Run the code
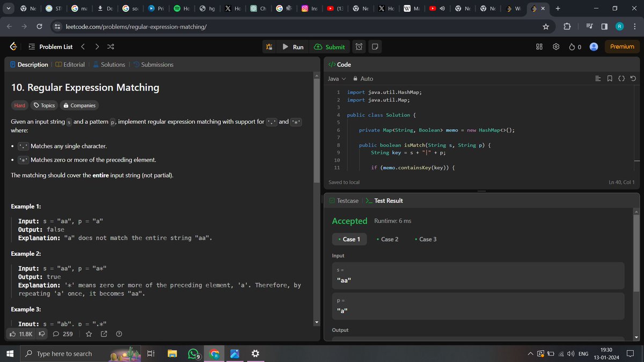Image resolution: width=644 pixels, height=362 pixels. (293, 47)
